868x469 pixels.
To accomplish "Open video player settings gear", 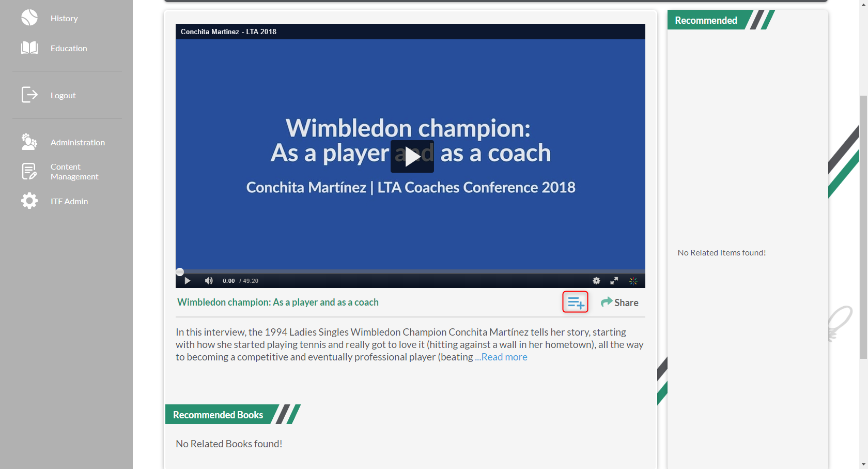I will 596,281.
